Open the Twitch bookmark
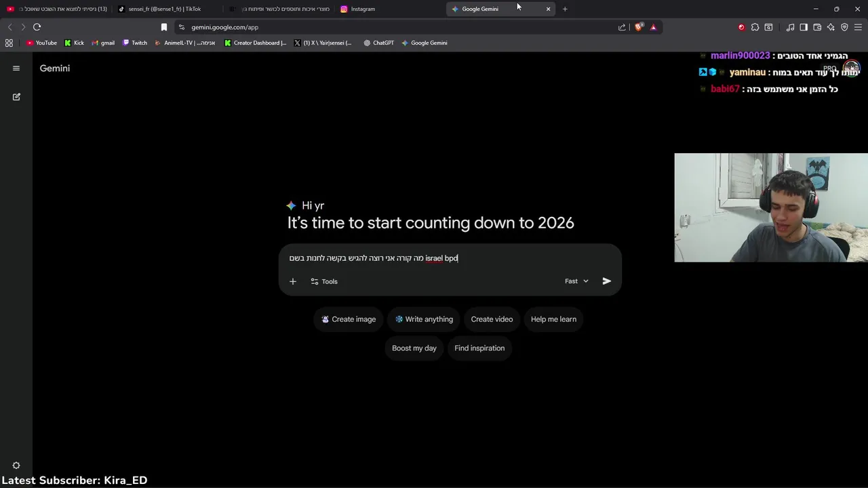Screen dimensions: 868x488 coord(134,43)
